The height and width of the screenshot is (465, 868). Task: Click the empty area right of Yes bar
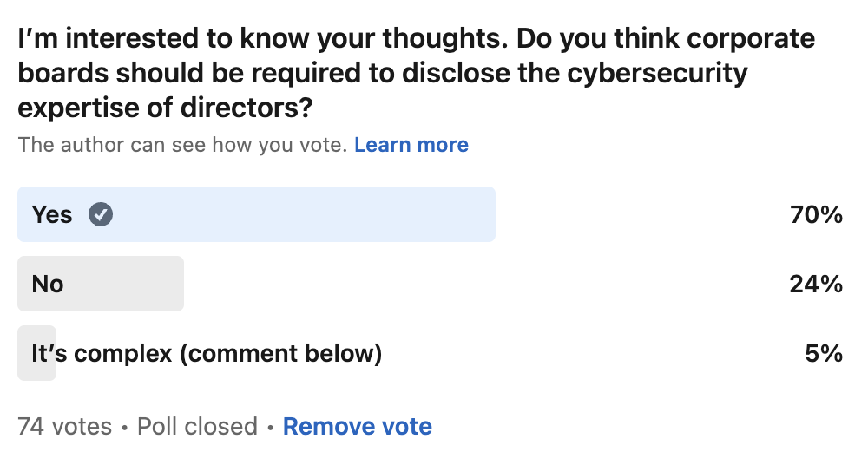coord(642,214)
